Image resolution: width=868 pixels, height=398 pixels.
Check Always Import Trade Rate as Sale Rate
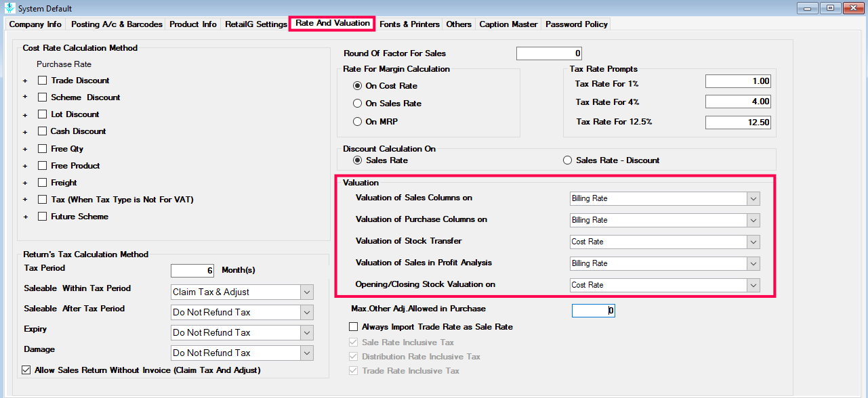click(353, 327)
